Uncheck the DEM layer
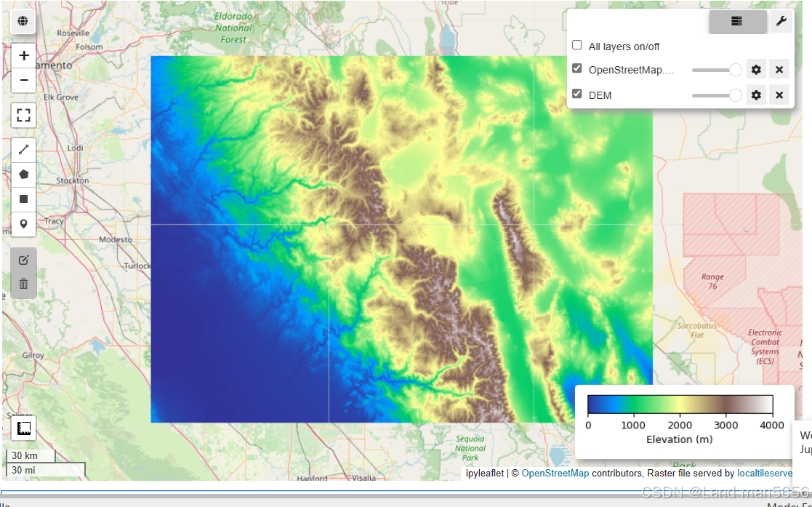The image size is (812, 507). (576, 93)
